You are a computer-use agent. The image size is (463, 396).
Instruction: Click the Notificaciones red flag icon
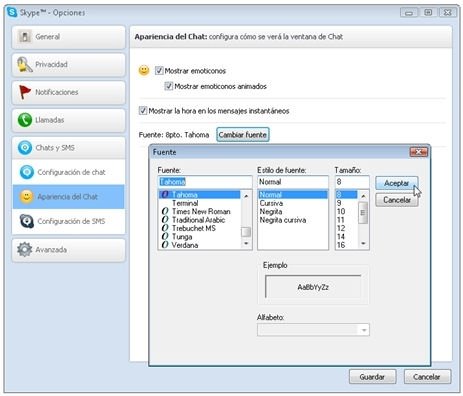(24, 92)
